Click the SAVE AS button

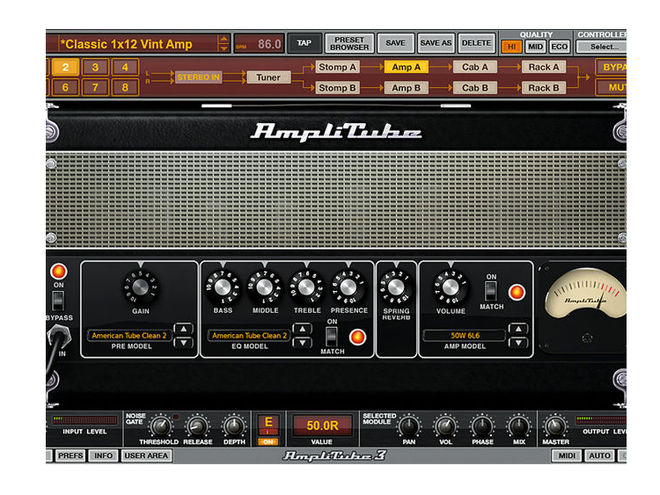(x=436, y=43)
